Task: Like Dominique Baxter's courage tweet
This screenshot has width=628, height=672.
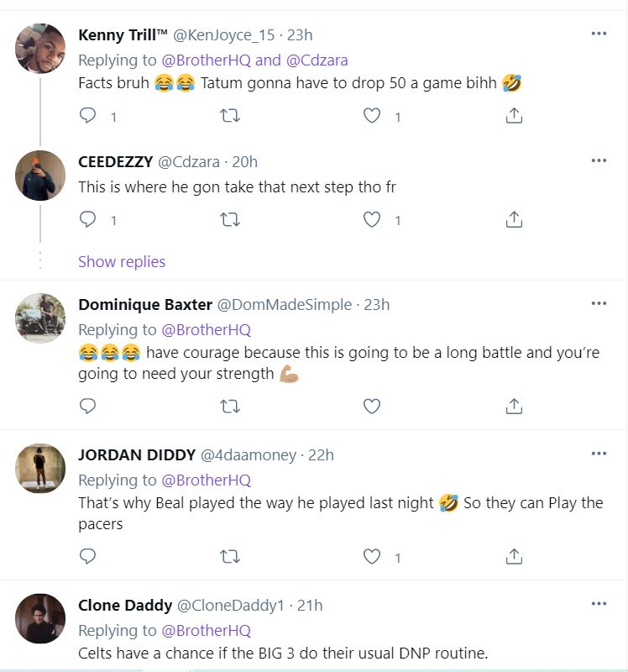Action: pos(372,407)
